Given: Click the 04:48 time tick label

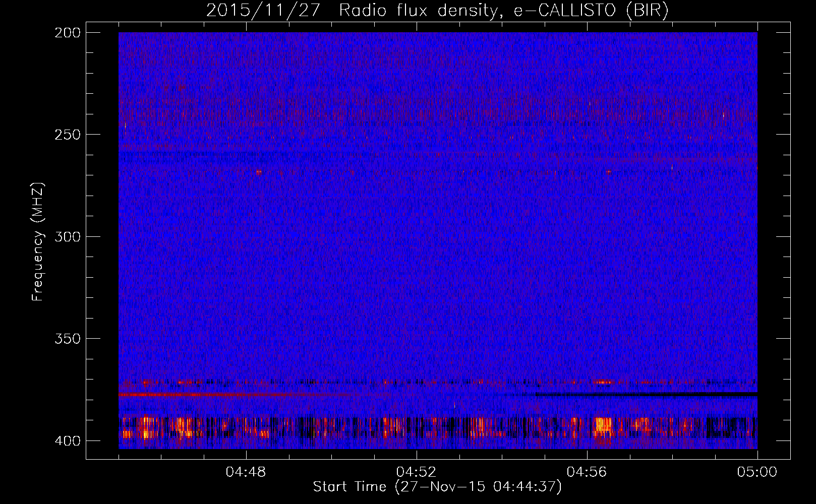Looking at the screenshot, I should (246, 472).
